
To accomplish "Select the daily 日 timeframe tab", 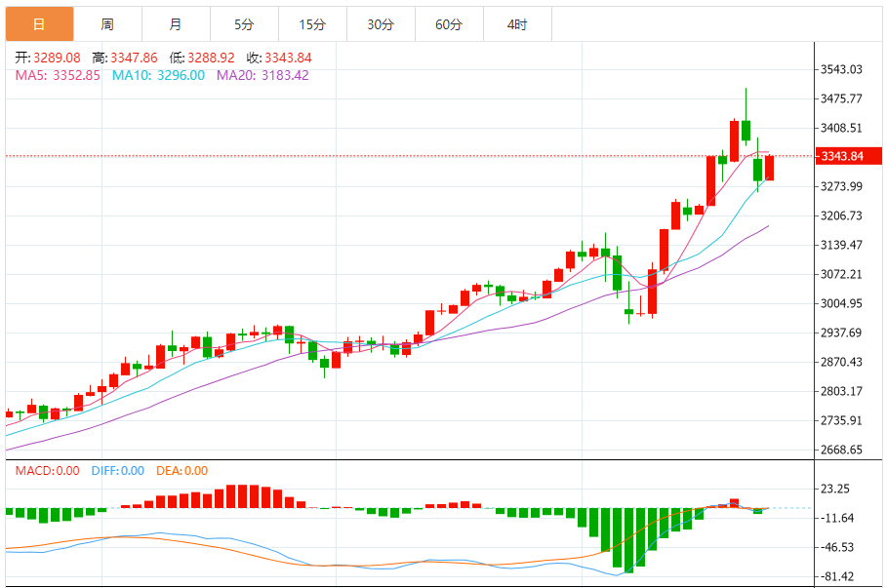I will pos(40,24).
